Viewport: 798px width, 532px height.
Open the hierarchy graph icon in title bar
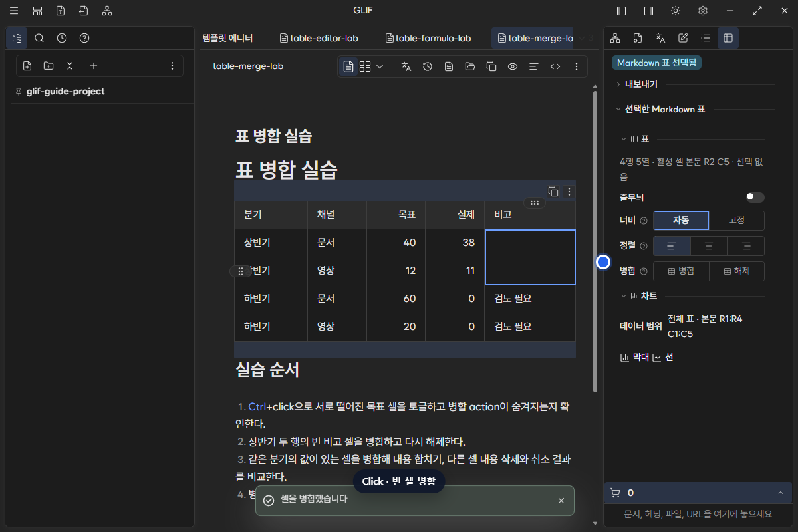tap(107, 11)
